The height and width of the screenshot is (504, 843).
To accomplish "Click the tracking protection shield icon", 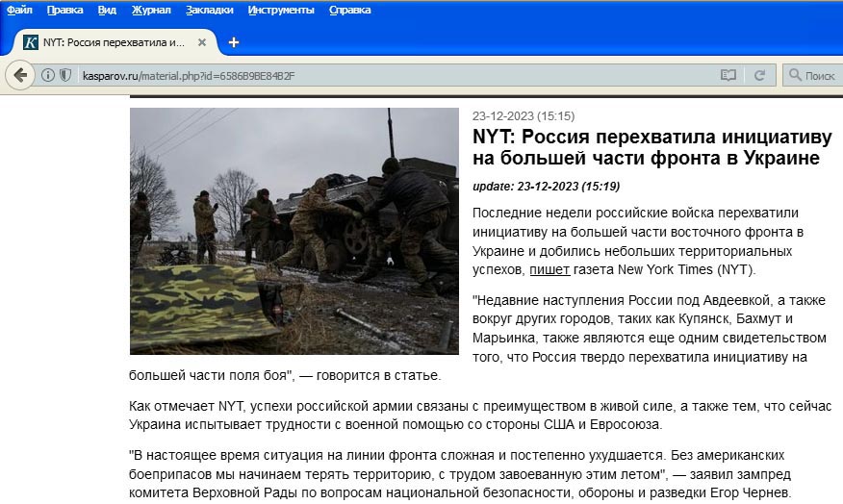I will pyautogui.click(x=65, y=75).
